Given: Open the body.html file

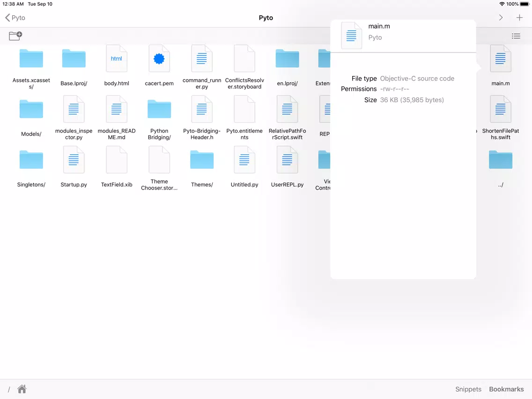Looking at the screenshot, I should click(116, 59).
